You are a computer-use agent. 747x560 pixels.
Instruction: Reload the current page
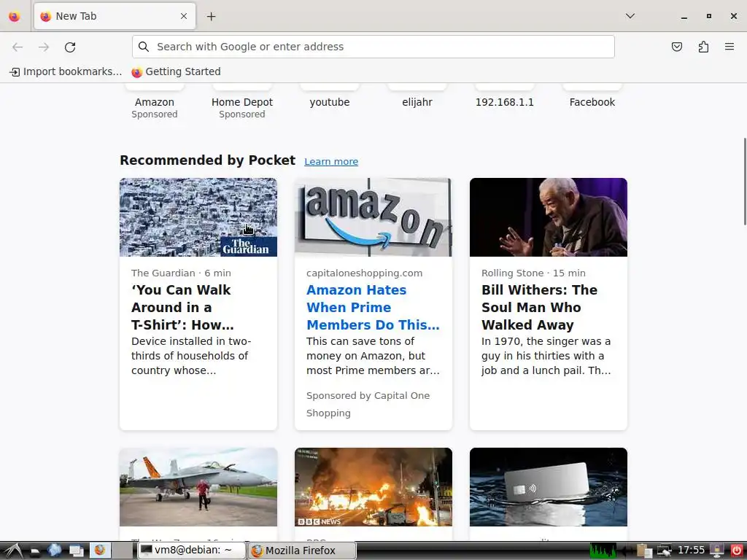coord(70,47)
